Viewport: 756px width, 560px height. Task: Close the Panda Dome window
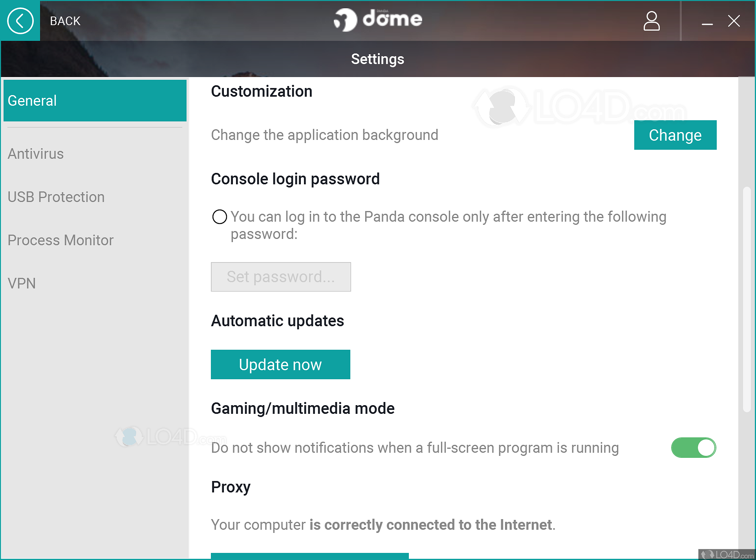pyautogui.click(x=734, y=21)
